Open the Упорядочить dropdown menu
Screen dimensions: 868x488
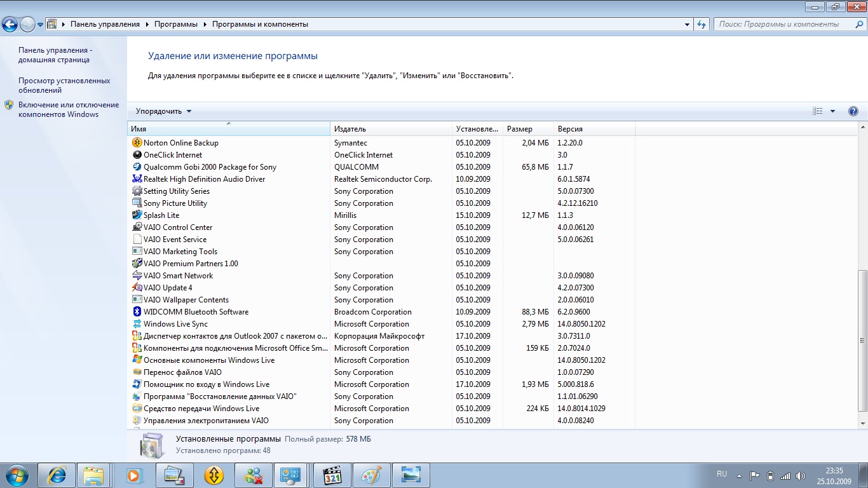pos(163,111)
